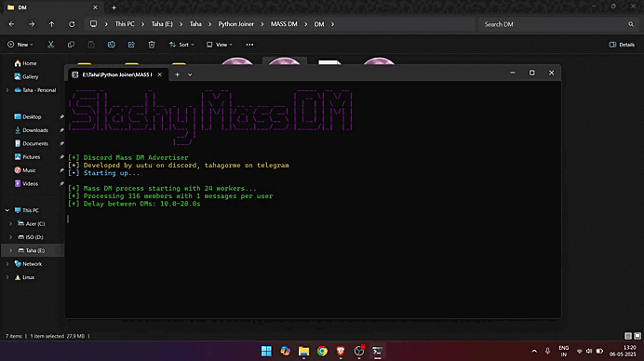Viewport: 644px width, 361px height.
Task: Open Copilot from the taskbar
Action: [x=285, y=351]
